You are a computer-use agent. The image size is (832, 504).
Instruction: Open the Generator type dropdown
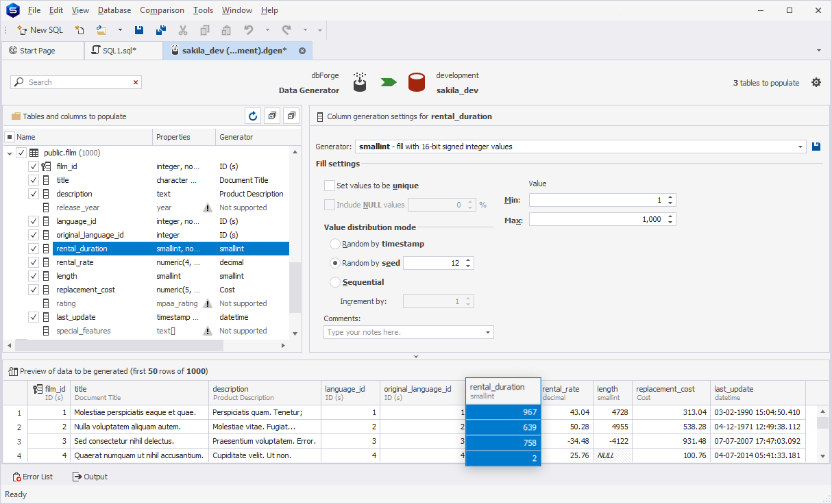coord(800,147)
